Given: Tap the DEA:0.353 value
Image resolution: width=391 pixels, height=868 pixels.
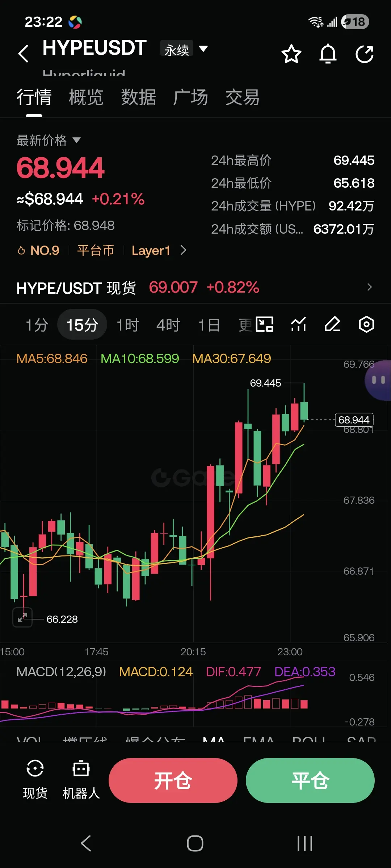Looking at the screenshot, I should click(305, 672).
